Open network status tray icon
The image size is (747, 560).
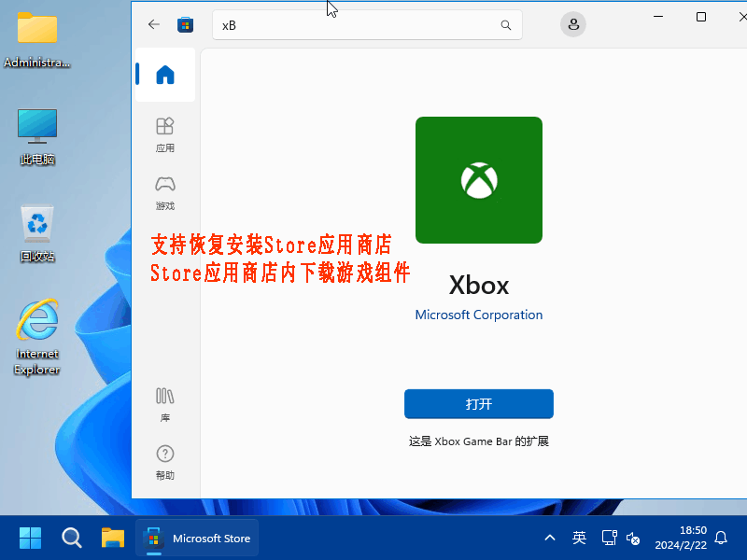[x=610, y=539]
